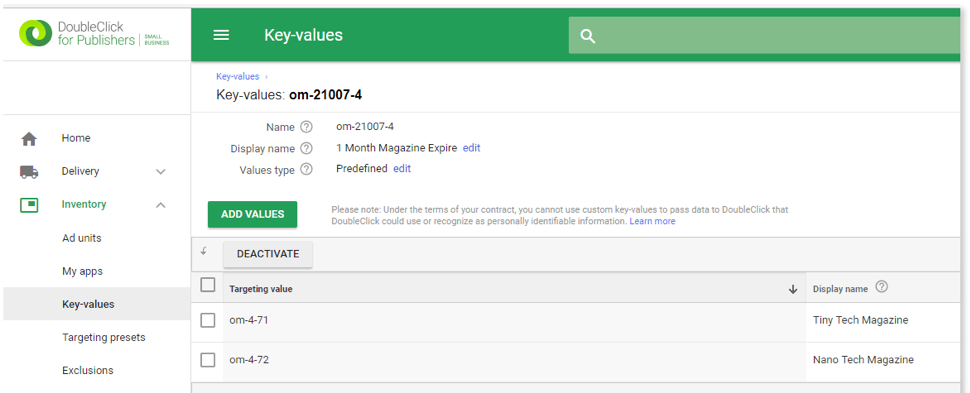Click the Delivery truck icon
The image size is (970, 393).
coord(29,171)
